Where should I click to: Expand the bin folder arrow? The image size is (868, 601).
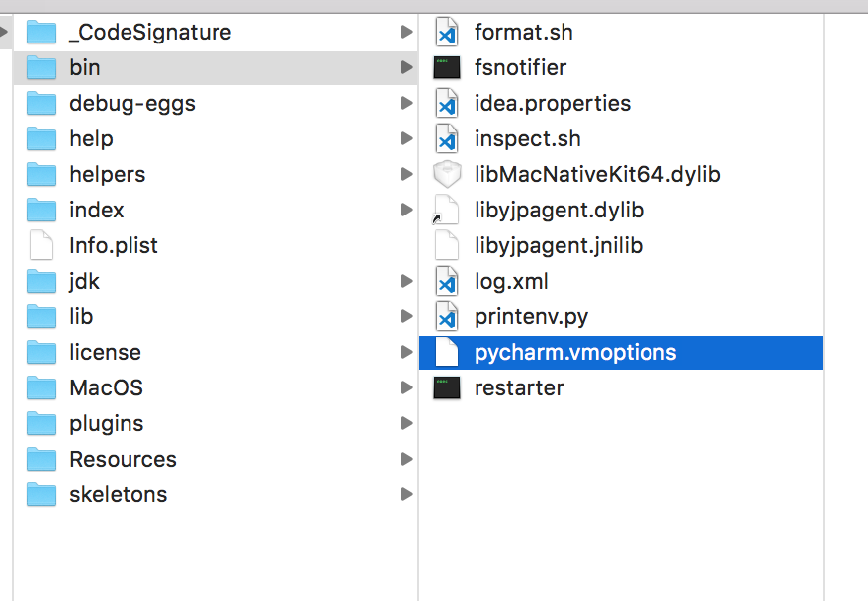pyautogui.click(x=407, y=67)
